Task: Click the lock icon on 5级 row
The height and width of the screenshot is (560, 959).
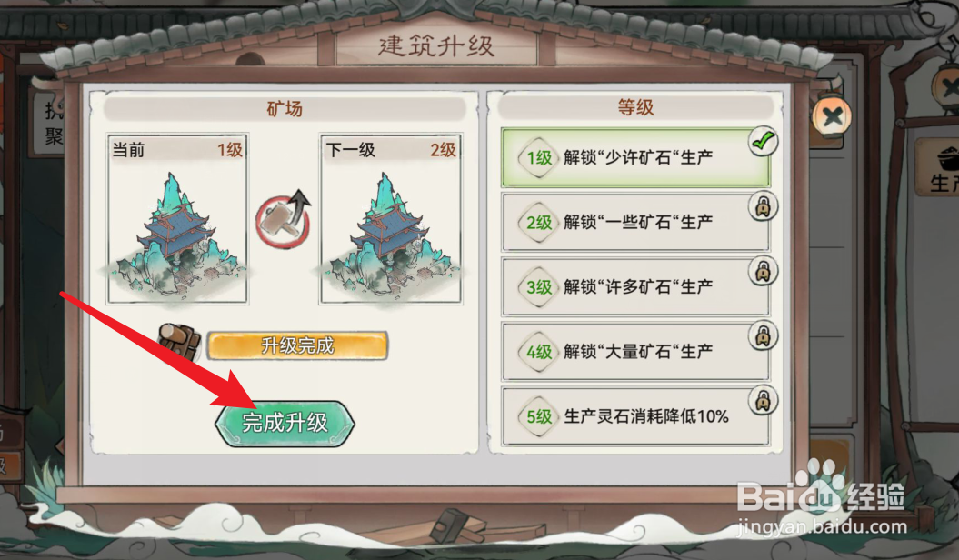Action: 763,401
